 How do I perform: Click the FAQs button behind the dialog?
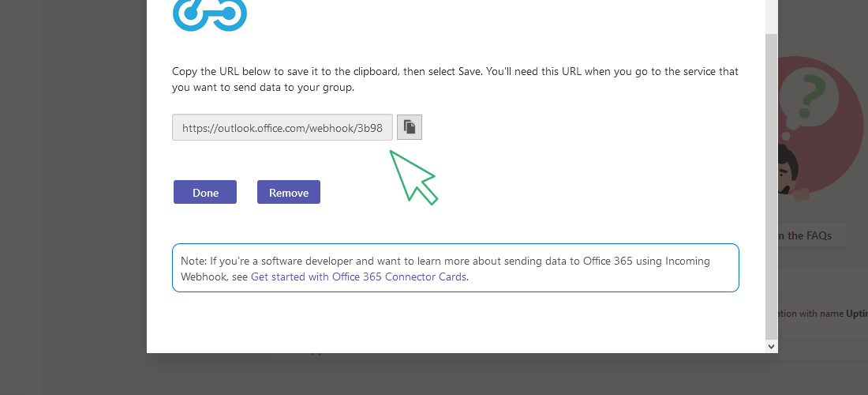pyautogui.click(x=812, y=235)
